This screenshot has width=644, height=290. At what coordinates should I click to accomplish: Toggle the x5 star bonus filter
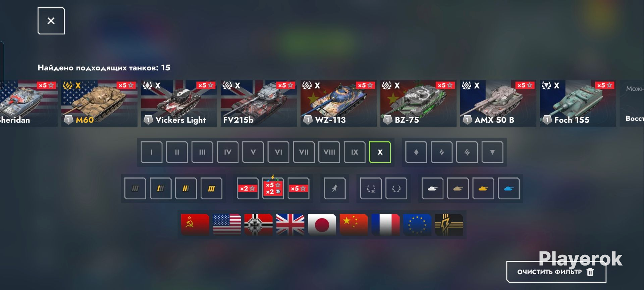298,188
